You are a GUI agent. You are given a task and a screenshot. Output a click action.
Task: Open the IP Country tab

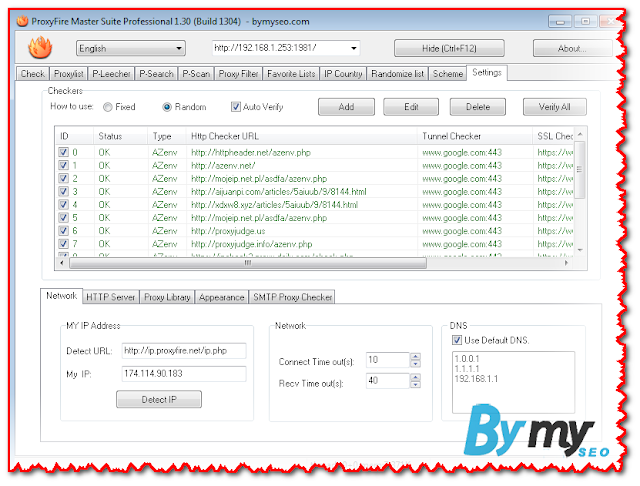[x=343, y=74]
